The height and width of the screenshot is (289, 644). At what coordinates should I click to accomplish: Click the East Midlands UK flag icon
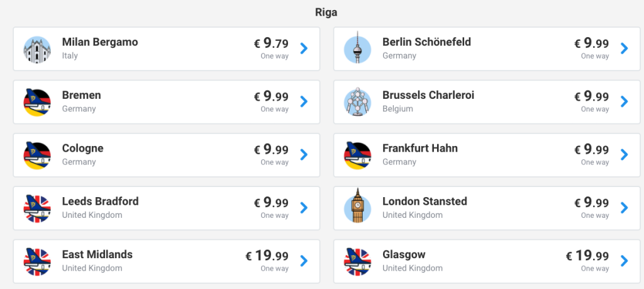37,261
